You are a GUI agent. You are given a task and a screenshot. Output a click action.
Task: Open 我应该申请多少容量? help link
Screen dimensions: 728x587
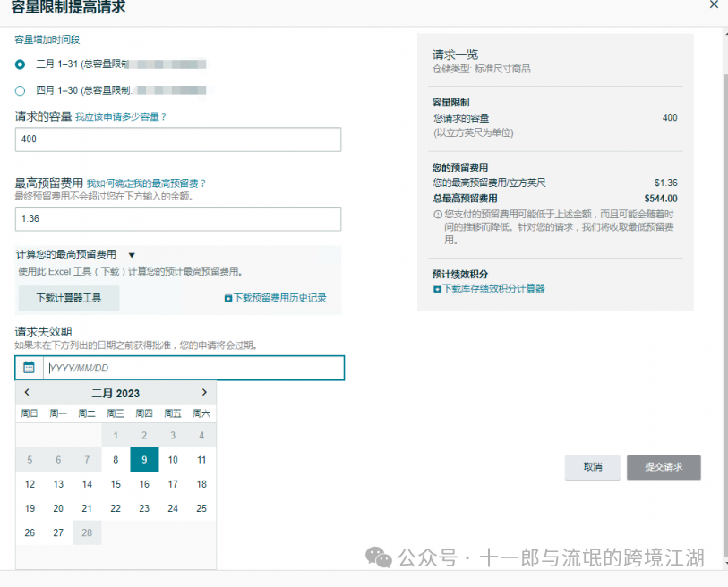[x=121, y=117]
